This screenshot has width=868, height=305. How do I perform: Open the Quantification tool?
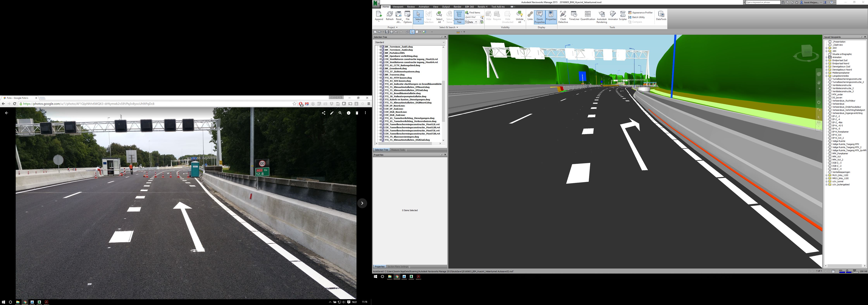(x=588, y=16)
